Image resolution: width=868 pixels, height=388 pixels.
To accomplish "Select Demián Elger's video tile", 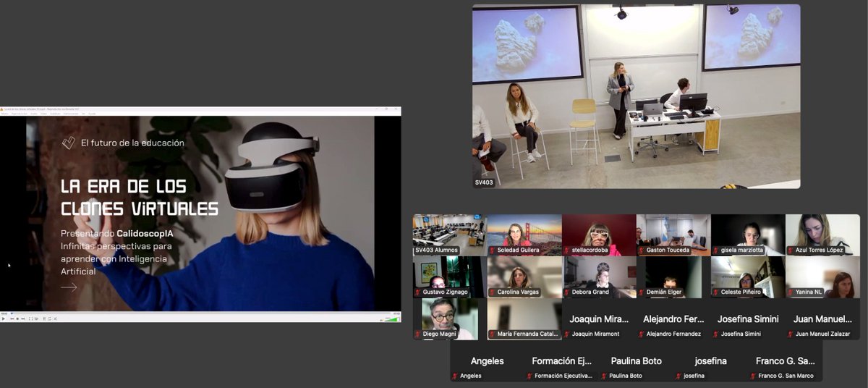I will click(x=673, y=277).
